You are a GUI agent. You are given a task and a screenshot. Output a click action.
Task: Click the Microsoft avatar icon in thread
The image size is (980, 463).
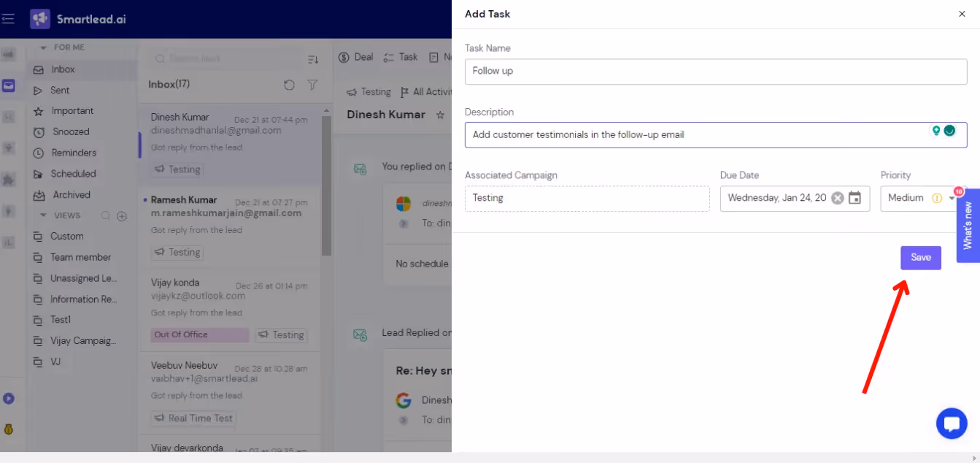pyautogui.click(x=404, y=203)
